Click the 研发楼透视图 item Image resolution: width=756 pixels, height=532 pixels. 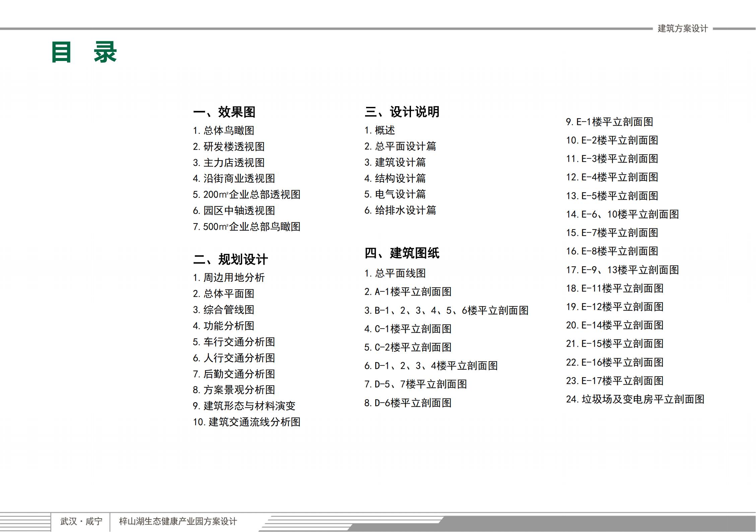229,146
